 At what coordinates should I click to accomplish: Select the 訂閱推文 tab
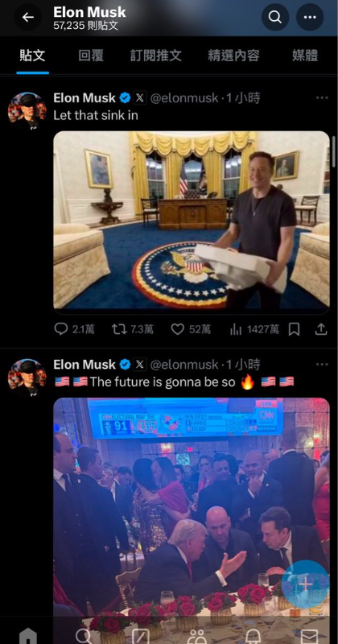156,56
